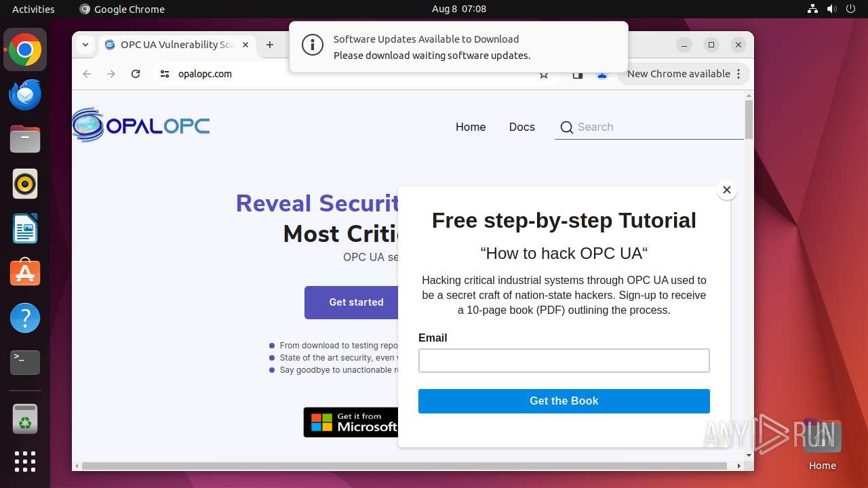Launch Terminal from the dock
Screen dimensions: 868x488
pos(25,363)
